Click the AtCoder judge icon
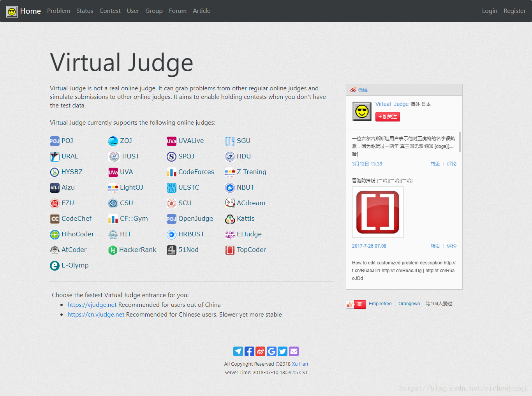This screenshot has width=532, height=396. click(55, 250)
